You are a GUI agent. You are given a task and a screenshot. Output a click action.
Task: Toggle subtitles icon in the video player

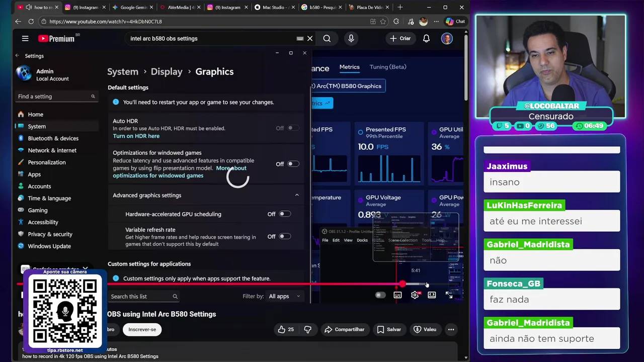click(397, 295)
